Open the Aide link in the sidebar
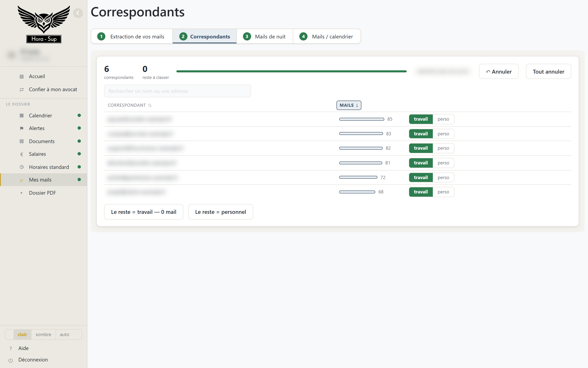This screenshot has width=588, height=368. (x=23, y=349)
